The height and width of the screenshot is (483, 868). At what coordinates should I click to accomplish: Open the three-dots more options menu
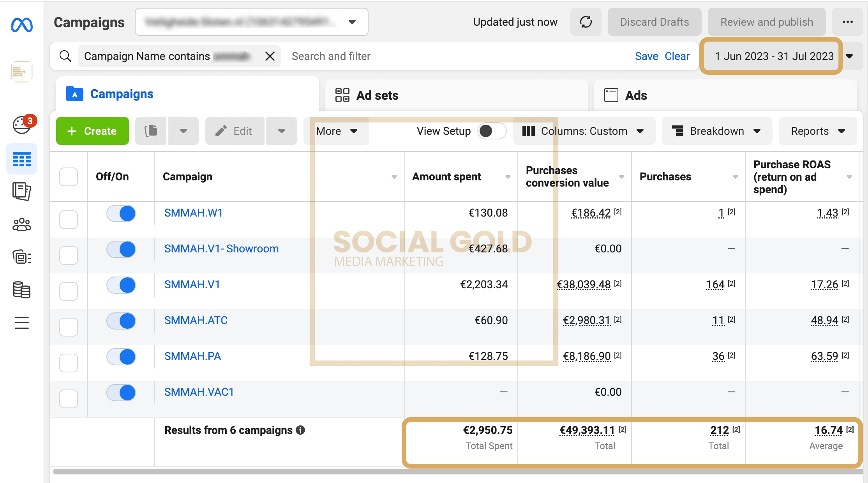point(848,22)
